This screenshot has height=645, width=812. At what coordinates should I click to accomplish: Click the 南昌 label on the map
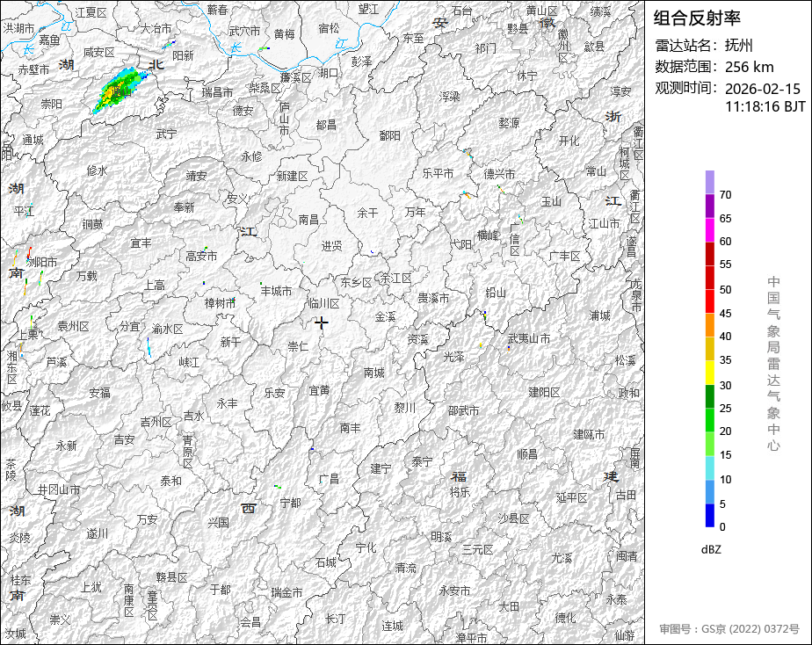click(308, 220)
